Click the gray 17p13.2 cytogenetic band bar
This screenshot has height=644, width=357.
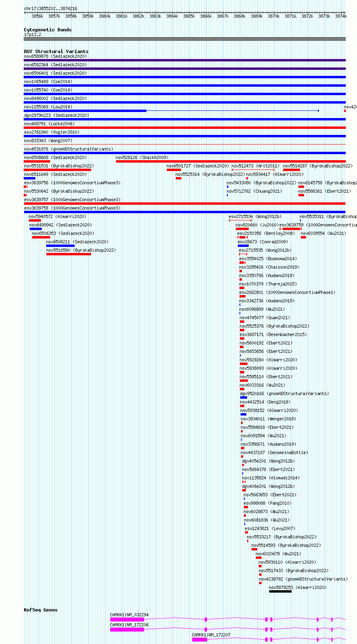185,39
